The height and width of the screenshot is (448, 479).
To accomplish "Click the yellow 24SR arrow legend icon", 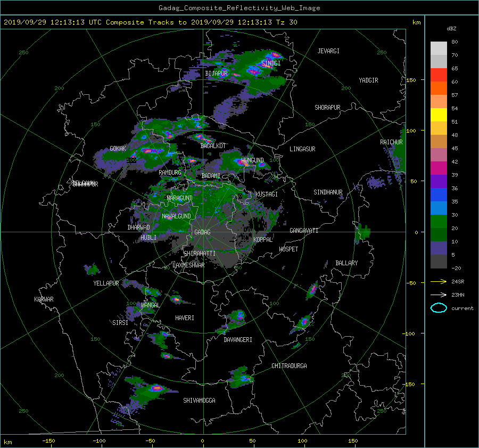I will (x=439, y=282).
